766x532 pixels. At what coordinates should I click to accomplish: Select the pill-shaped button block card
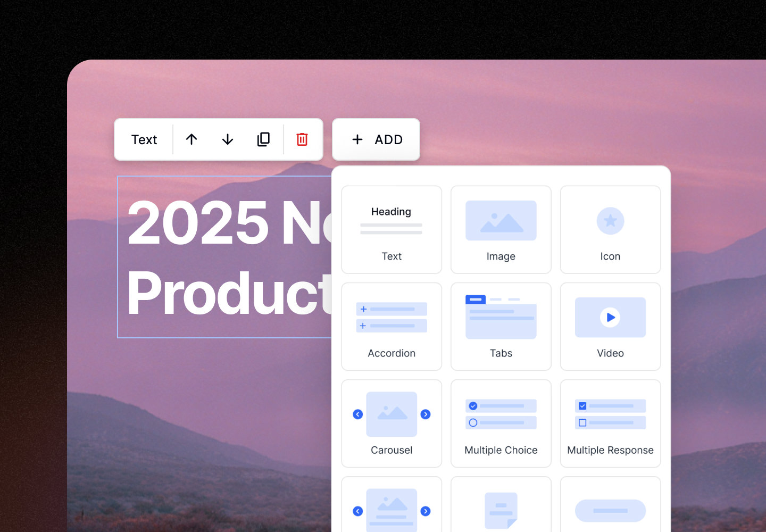pos(611,505)
